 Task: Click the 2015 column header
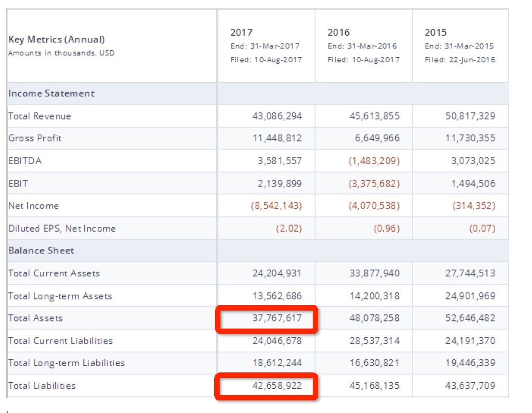tap(436, 32)
